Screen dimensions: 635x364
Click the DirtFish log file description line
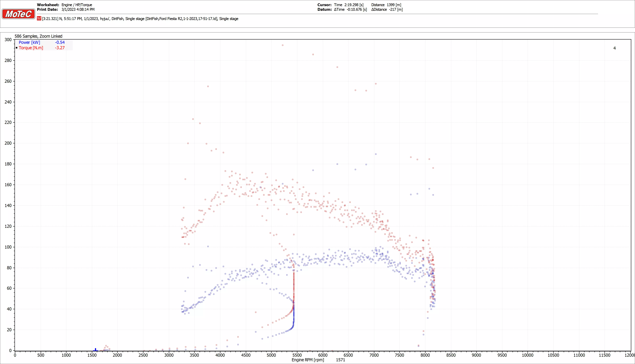(x=140, y=19)
